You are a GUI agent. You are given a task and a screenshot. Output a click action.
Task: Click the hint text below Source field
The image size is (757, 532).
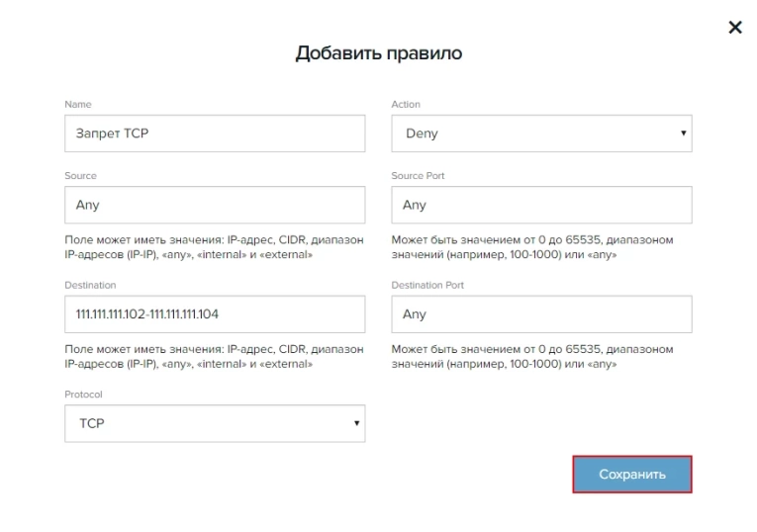pos(214,247)
